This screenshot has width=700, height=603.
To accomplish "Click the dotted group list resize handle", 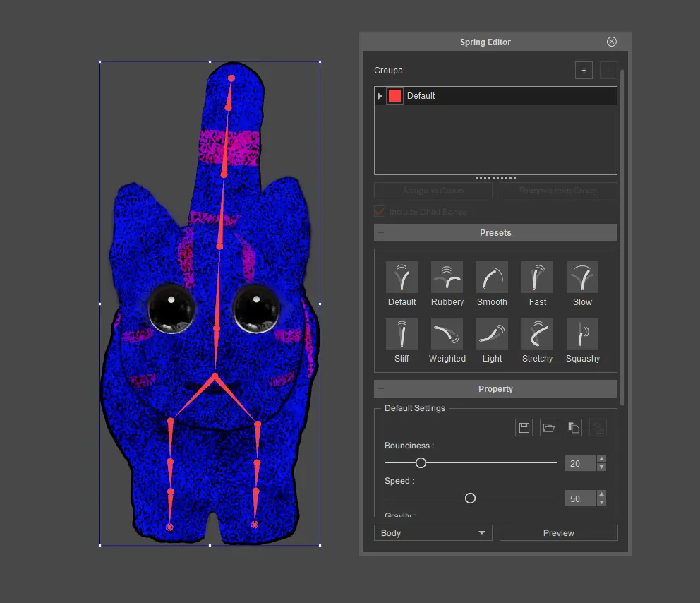I will [x=495, y=178].
